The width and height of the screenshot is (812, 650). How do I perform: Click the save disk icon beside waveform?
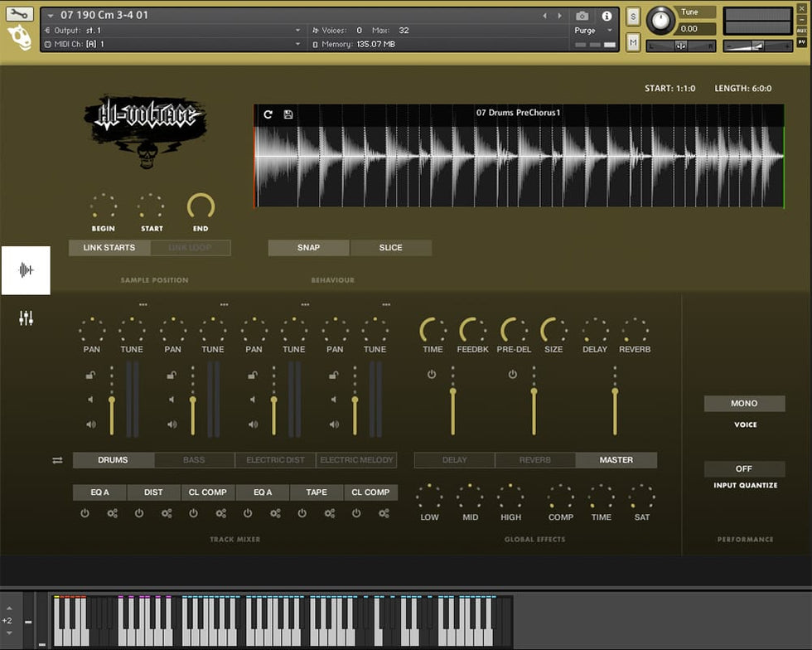pyautogui.click(x=288, y=114)
